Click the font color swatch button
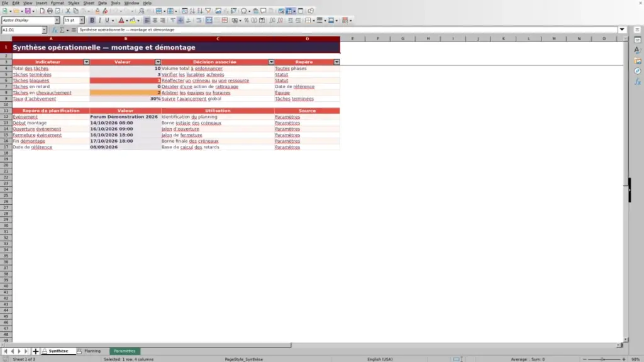 [121, 21]
